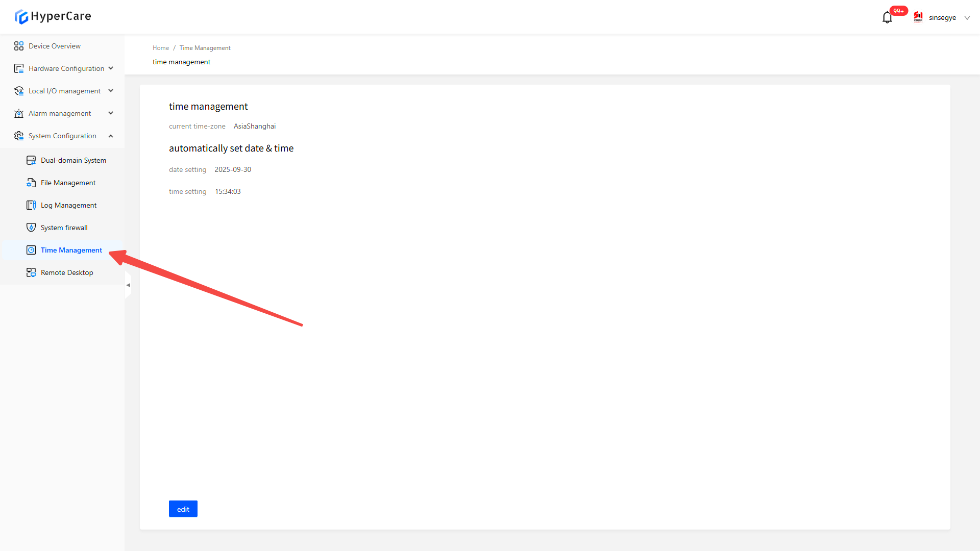This screenshot has width=980, height=551.
Task: Click the System firewall shield icon
Action: click(x=31, y=228)
